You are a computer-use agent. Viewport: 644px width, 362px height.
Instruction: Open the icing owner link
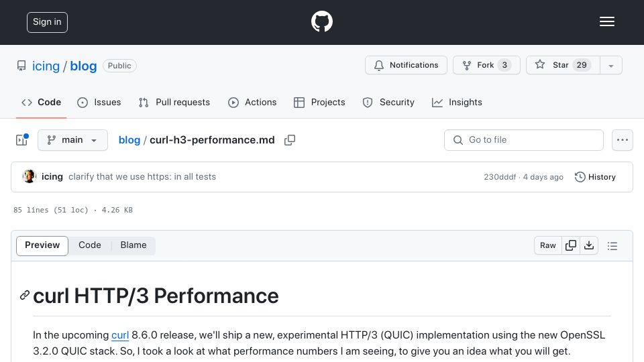coord(46,66)
